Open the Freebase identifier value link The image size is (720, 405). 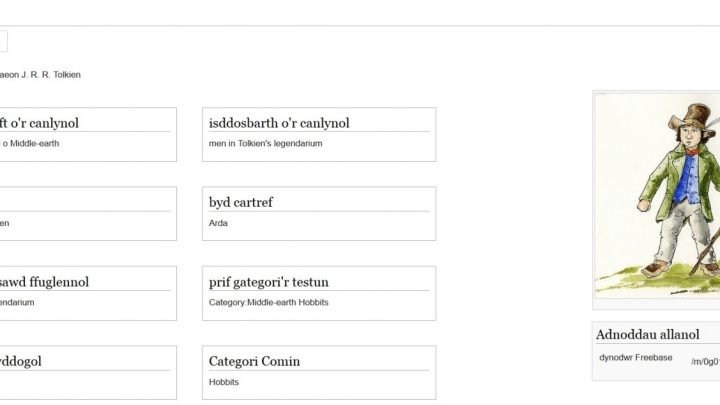(705, 361)
